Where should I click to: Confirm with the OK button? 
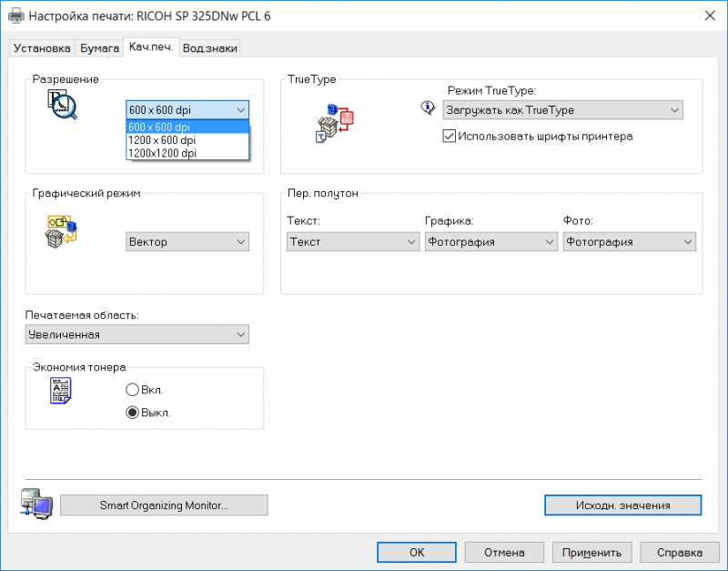click(417, 552)
